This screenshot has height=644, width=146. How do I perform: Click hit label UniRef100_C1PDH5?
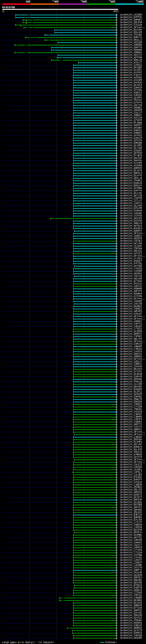pyautogui.click(x=131, y=271)
